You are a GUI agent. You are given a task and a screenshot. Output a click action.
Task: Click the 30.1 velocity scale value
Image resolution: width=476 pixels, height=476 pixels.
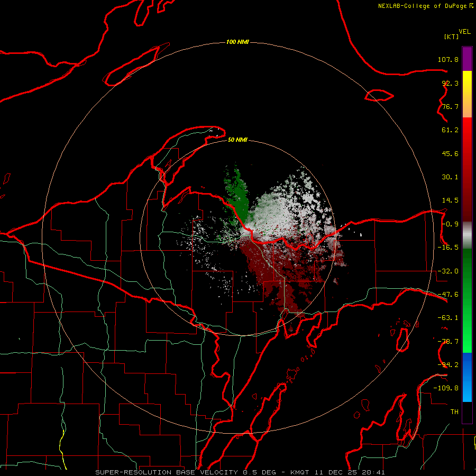tap(450, 177)
